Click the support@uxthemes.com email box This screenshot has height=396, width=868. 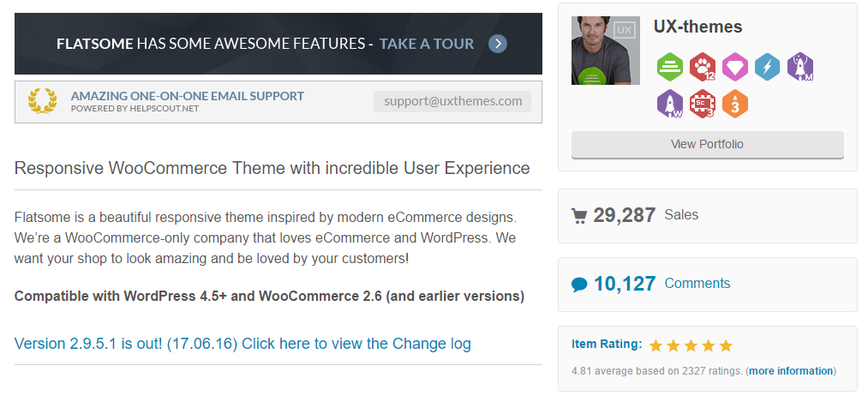452,101
